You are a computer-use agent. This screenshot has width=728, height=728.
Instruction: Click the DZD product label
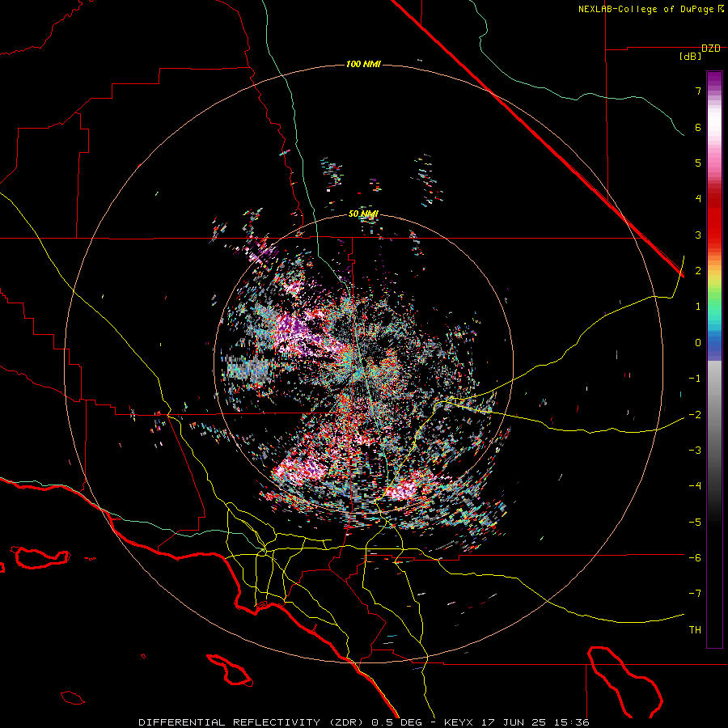711,49
